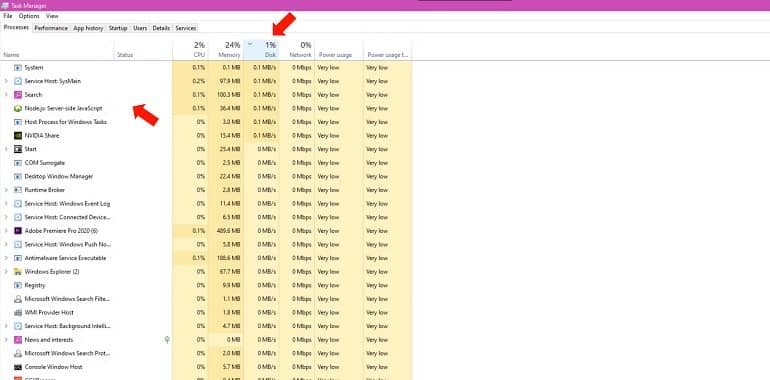
Task: Switch to the Services tab
Action: [x=186, y=28]
